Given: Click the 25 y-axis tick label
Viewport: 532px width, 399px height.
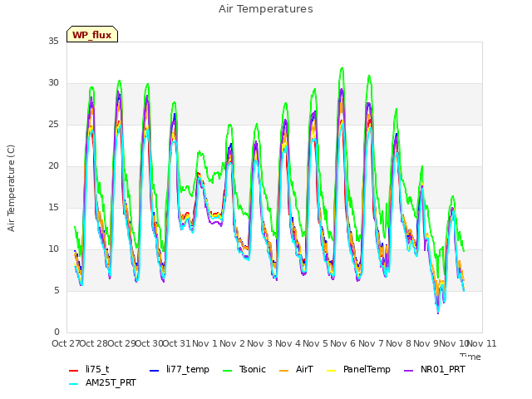Looking at the screenshot, I should (x=53, y=125).
